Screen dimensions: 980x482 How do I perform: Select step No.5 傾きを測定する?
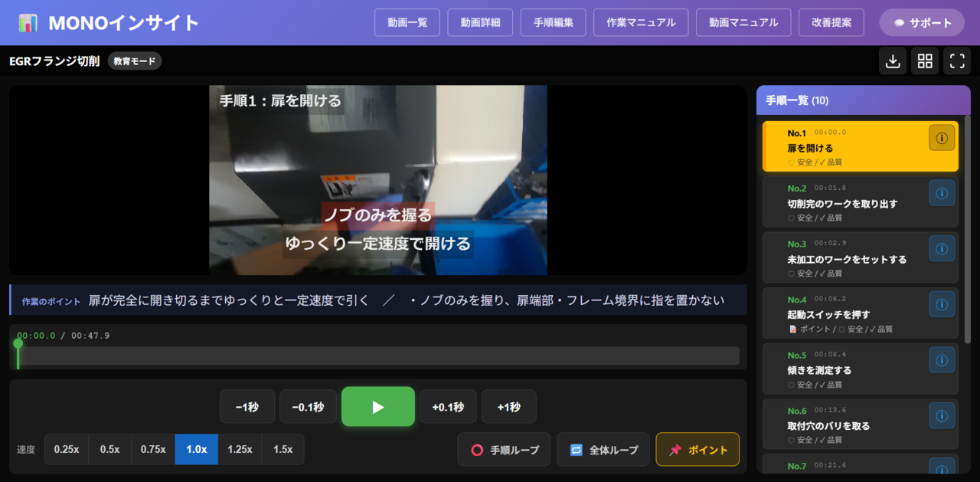pyautogui.click(x=860, y=369)
